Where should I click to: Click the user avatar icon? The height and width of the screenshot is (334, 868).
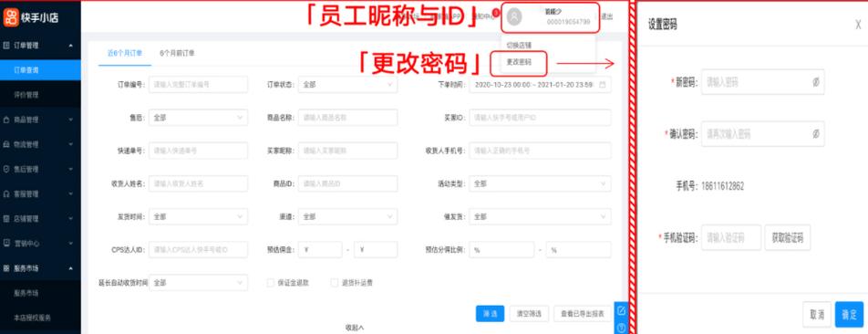point(514,17)
